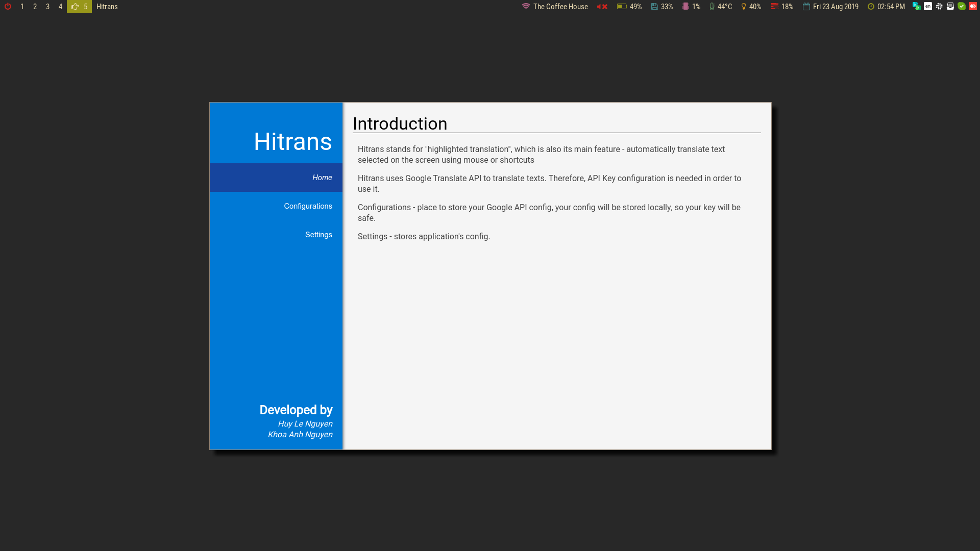Screen dimensions: 980x551
Task: Click the thermometer icon showing 44°C
Action: (x=712, y=7)
